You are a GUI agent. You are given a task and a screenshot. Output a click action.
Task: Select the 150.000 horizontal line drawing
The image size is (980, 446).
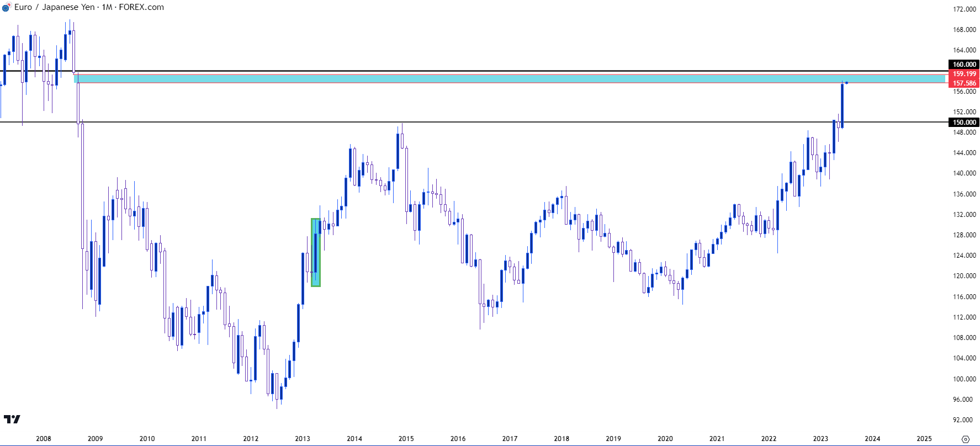pyautogui.click(x=474, y=122)
